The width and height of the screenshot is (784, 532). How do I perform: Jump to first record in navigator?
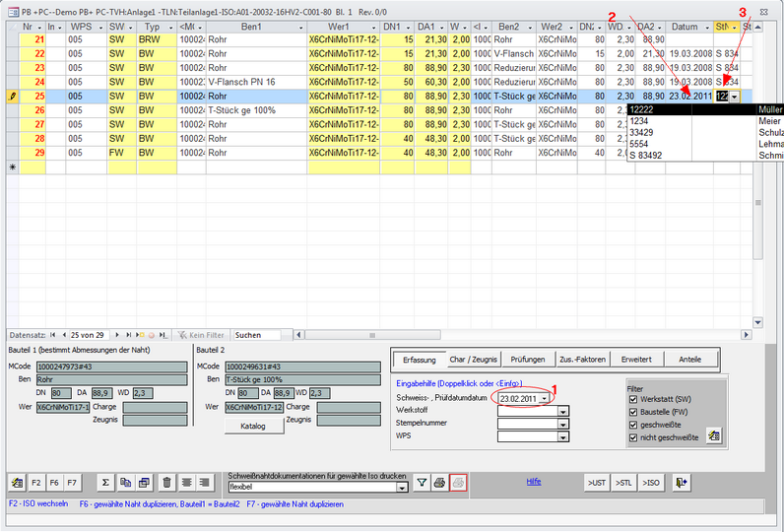(52, 335)
